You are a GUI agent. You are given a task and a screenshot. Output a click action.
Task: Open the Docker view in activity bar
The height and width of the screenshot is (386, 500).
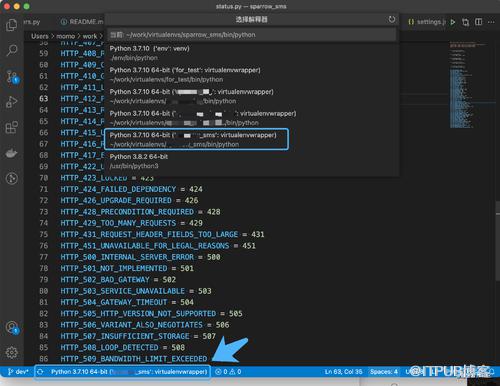point(12,153)
